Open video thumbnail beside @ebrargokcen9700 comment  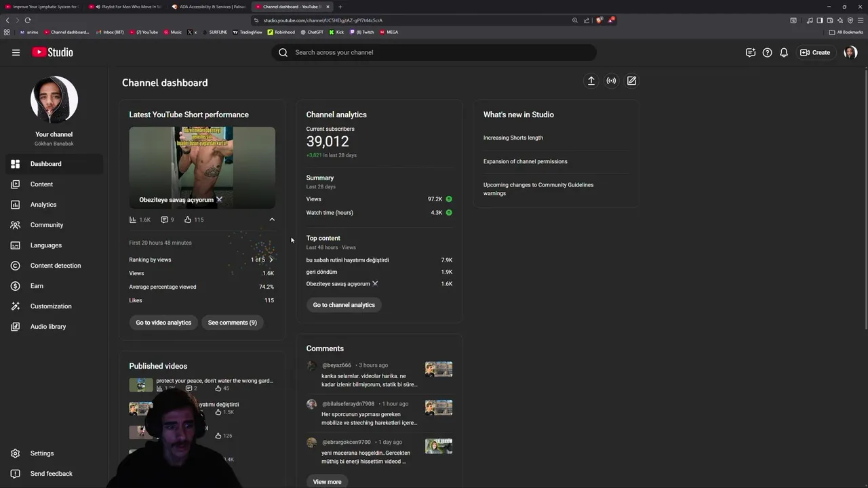tap(439, 446)
